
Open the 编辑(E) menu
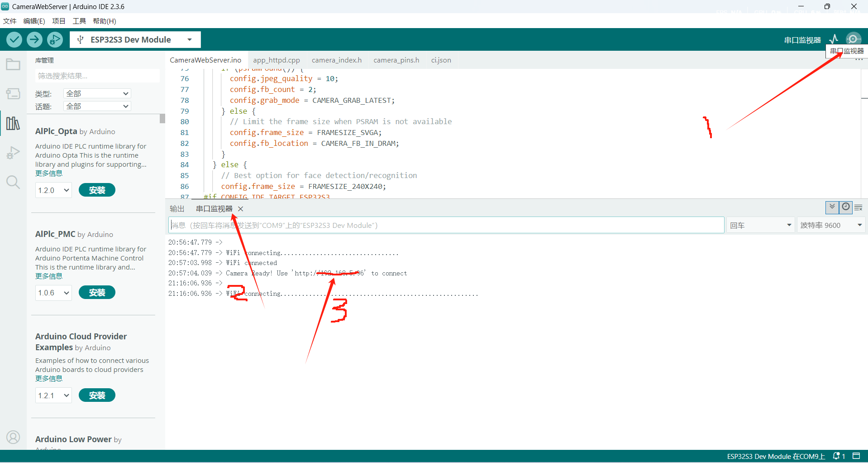(x=34, y=21)
